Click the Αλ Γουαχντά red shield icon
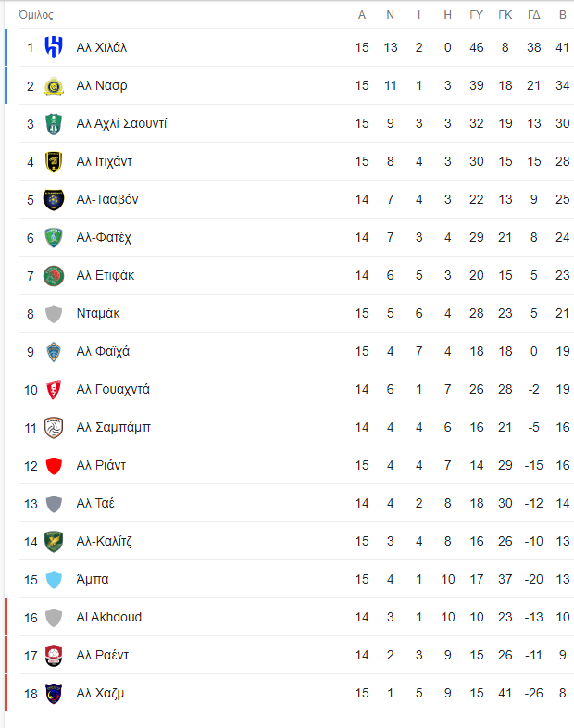 [54, 390]
